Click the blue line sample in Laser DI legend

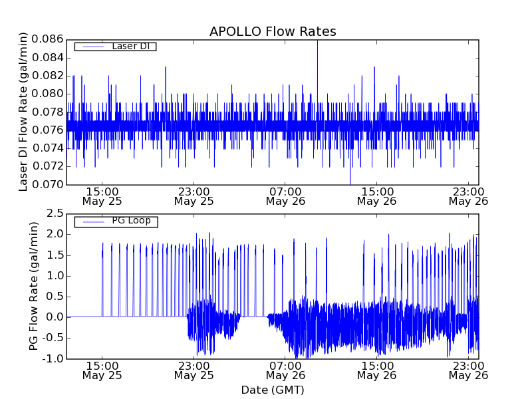(x=91, y=47)
